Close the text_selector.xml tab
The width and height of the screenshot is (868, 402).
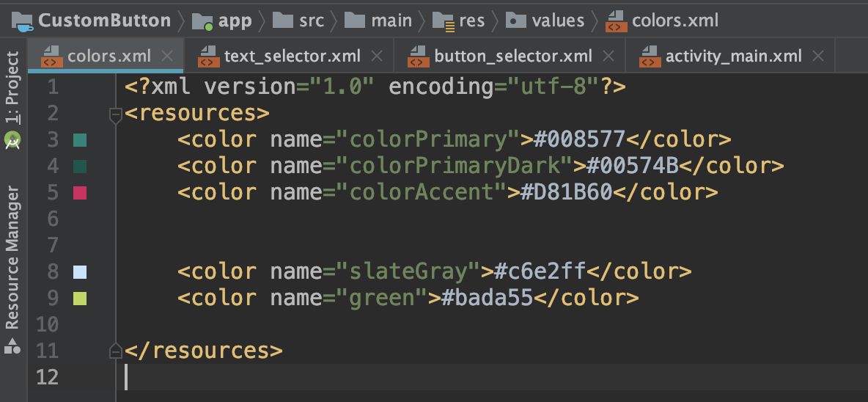point(376,56)
